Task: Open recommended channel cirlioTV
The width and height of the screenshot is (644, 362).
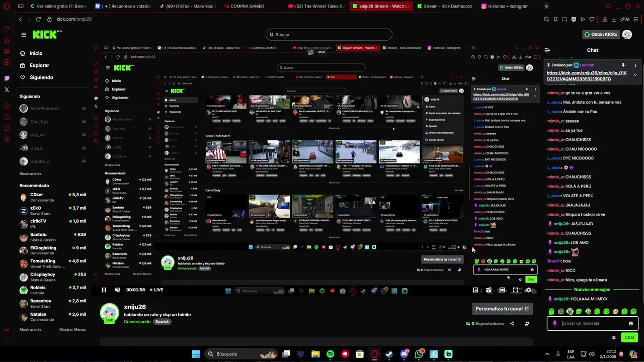Action: [52, 224]
